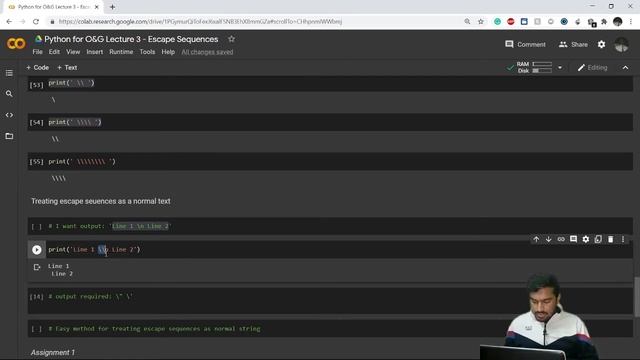Screen dimensions: 640x360
Task: Open the Help menu
Action: pos(168,52)
